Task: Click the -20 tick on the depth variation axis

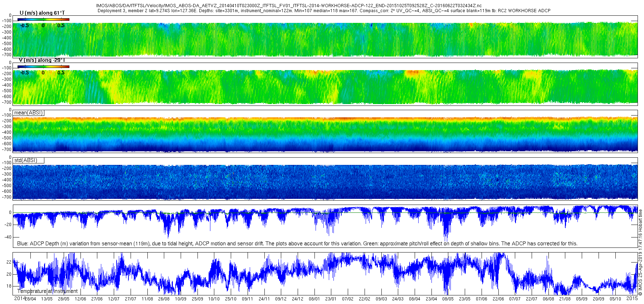Action: coord(8,225)
